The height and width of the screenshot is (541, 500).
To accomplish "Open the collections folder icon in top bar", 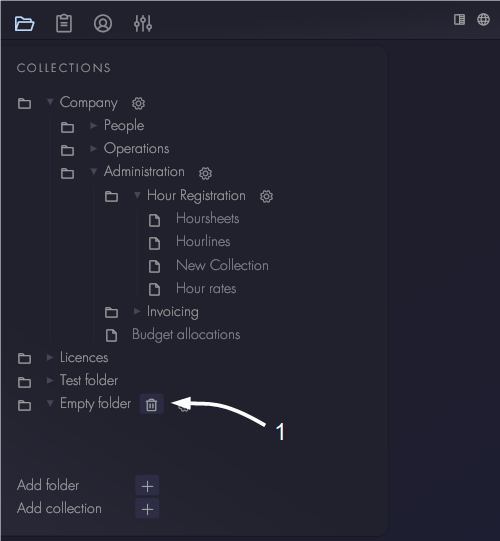I will (x=24, y=24).
